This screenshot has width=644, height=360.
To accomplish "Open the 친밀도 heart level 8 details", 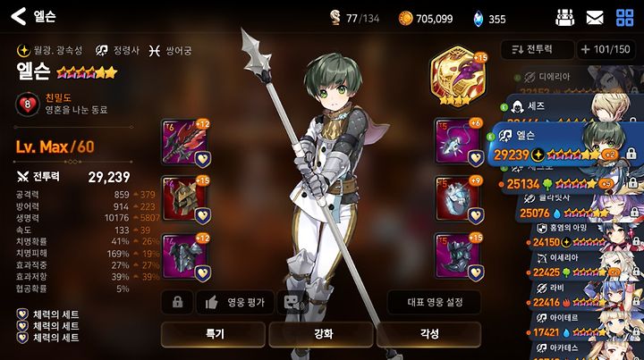I will coord(28,105).
